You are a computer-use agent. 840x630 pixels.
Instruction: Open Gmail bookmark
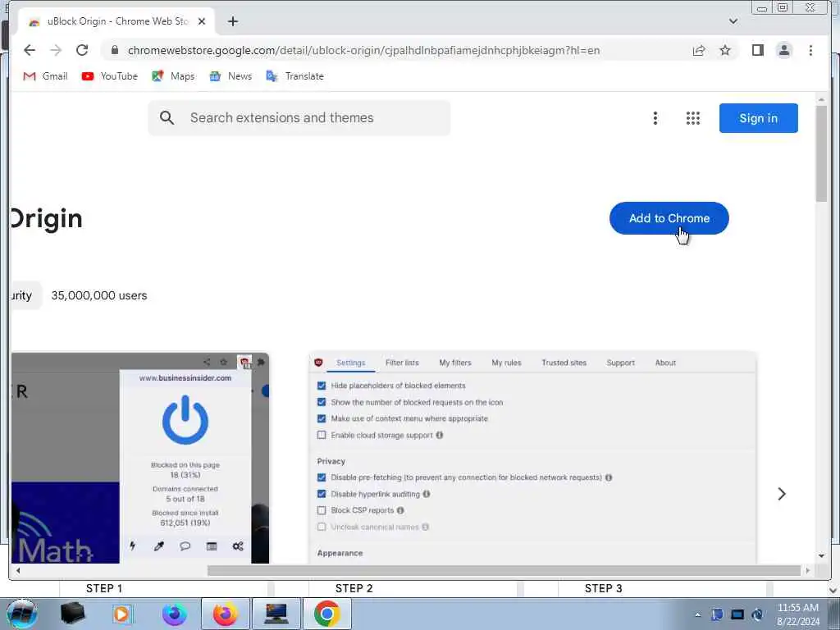[46, 76]
